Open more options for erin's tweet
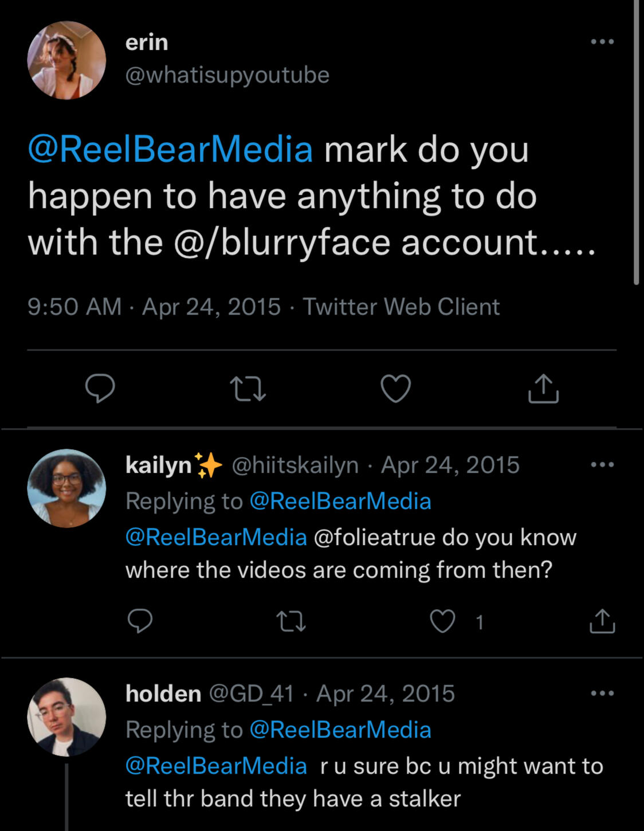644x831 pixels. click(602, 42)
